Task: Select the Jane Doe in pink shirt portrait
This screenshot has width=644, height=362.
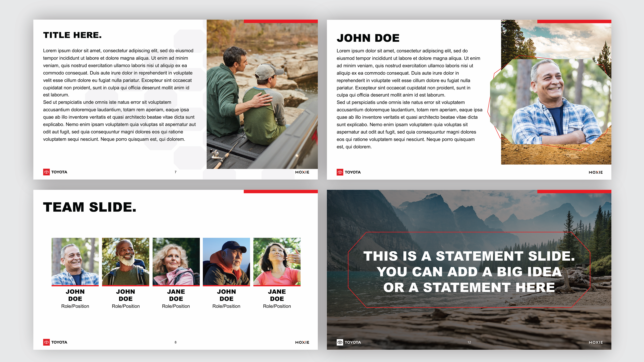Action: [277, 261]
